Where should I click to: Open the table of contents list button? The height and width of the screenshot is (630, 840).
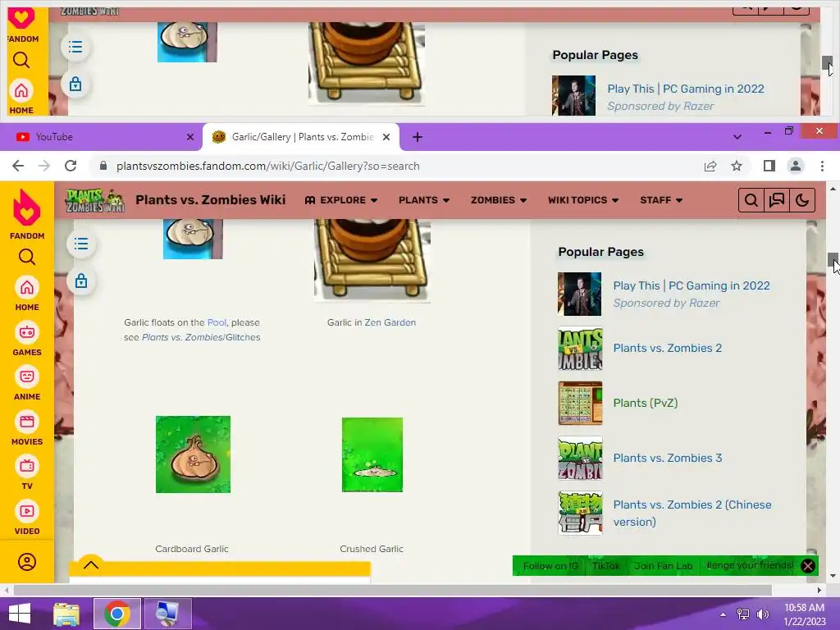click(81, 244)
